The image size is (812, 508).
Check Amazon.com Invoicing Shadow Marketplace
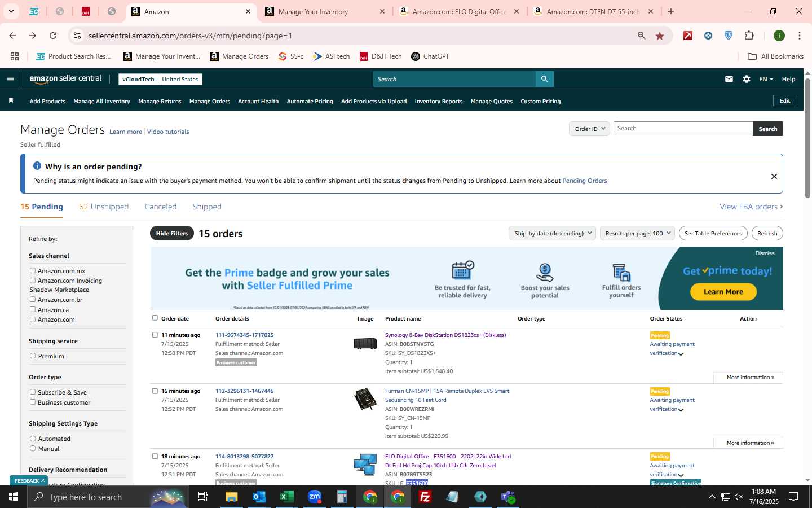point(33,281)
